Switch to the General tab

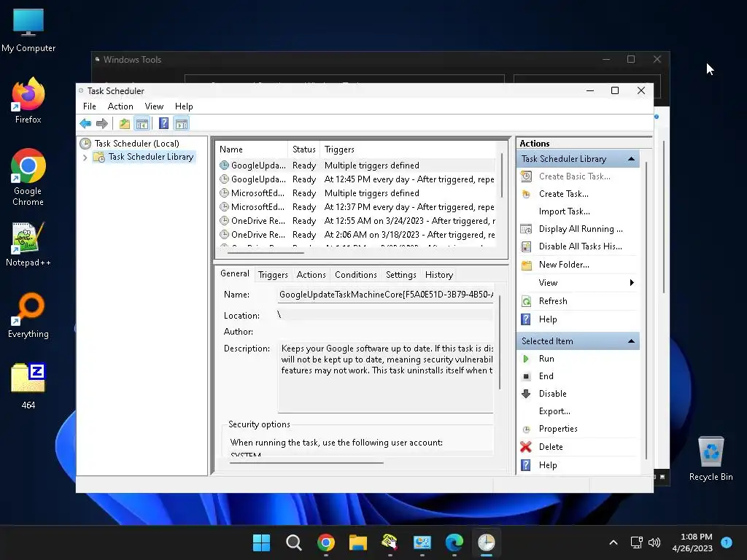[234, 273]
